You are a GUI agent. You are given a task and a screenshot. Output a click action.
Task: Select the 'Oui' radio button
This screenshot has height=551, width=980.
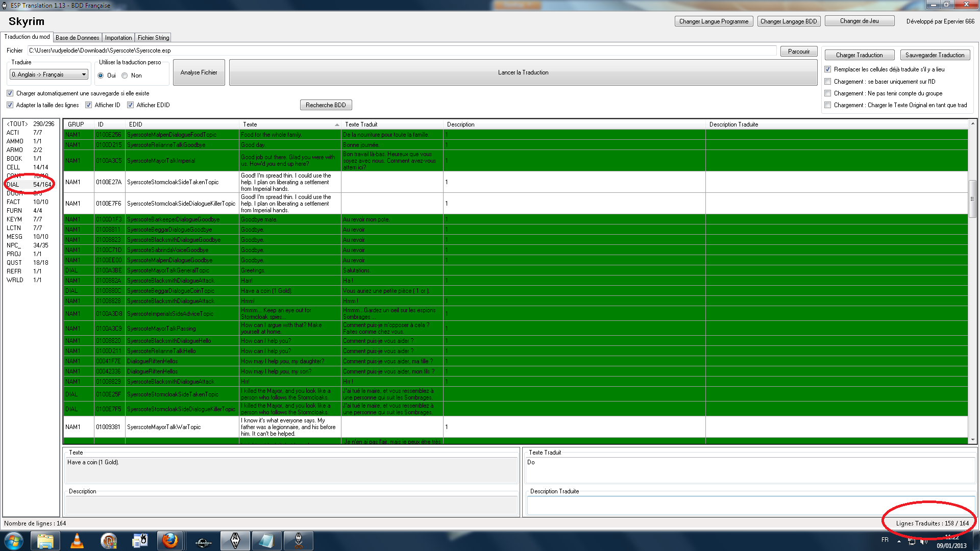pyautogui.click(x=101, y=76)
